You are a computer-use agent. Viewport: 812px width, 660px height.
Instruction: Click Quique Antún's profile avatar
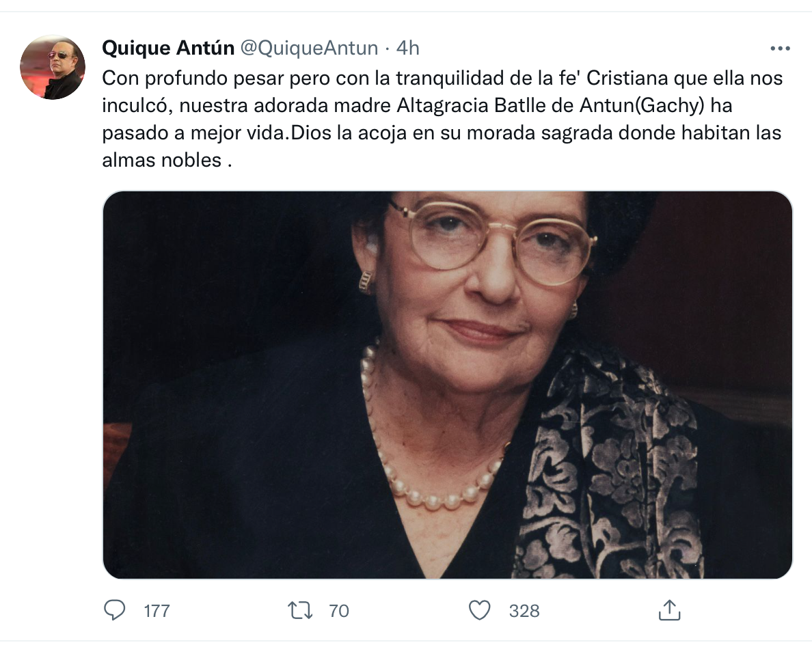(x=53, y=67)
